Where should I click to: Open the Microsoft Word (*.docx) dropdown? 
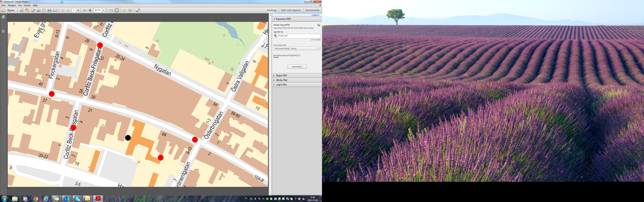(x=297, y=48)
